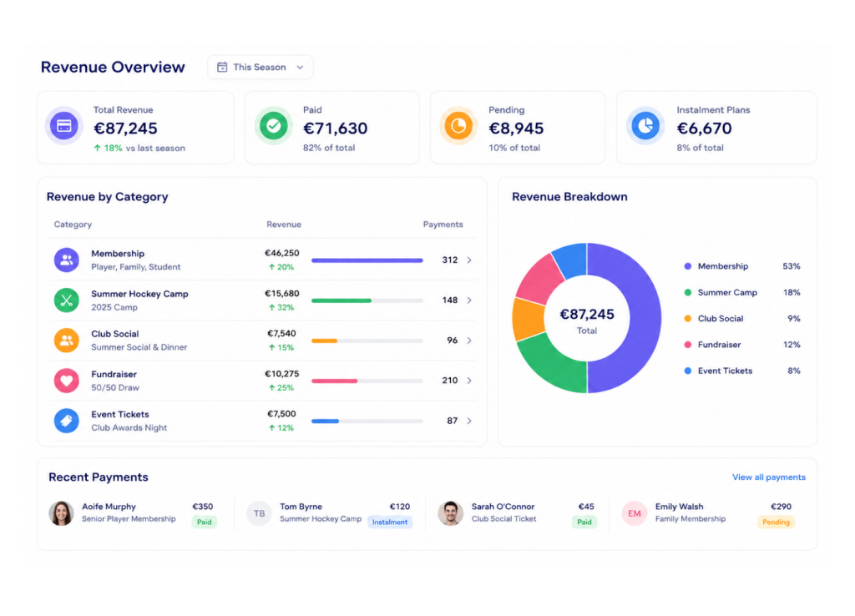Click the Pending badge on Emily Walsh
The height and width of the screenshot is (616, 855).
tap(776, 523)
